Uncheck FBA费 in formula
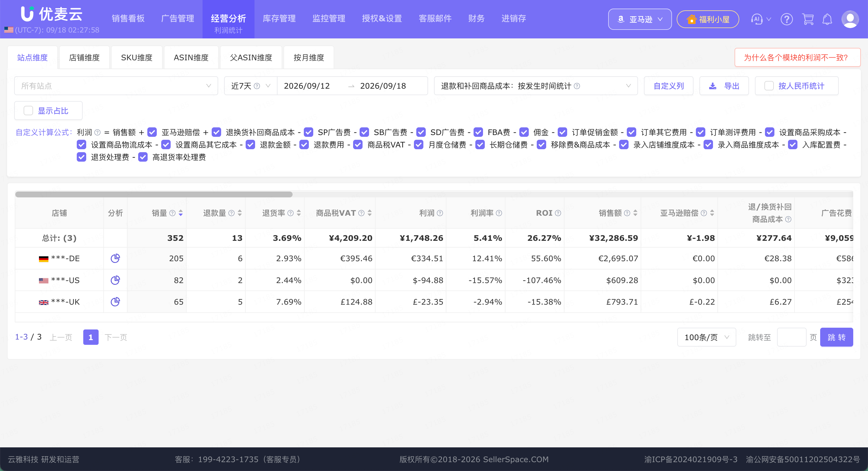 coord(479,132)
